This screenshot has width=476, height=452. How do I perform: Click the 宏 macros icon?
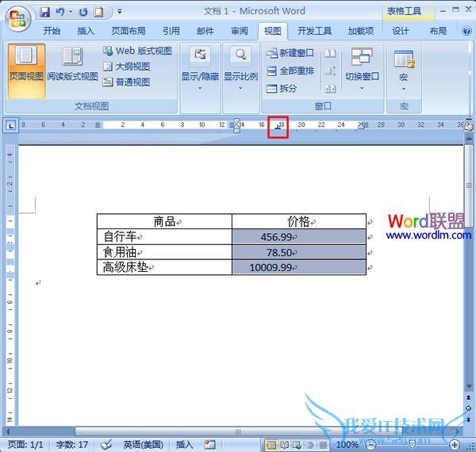(404, 59)
